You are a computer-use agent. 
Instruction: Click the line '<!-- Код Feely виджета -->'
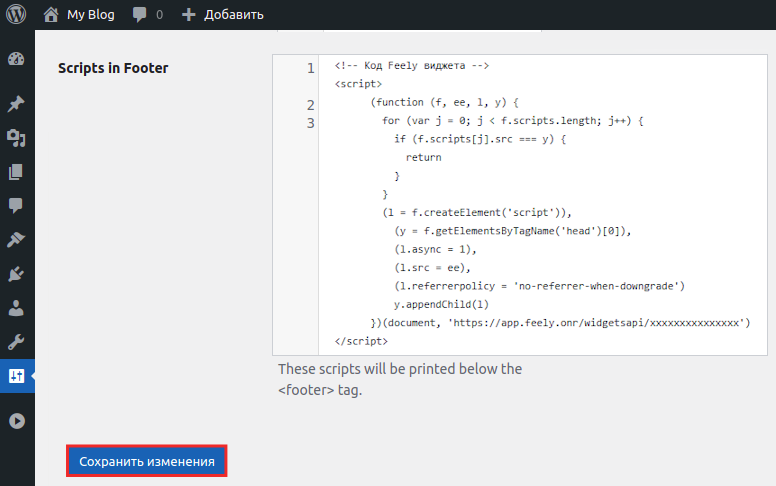tap(412, 65)
